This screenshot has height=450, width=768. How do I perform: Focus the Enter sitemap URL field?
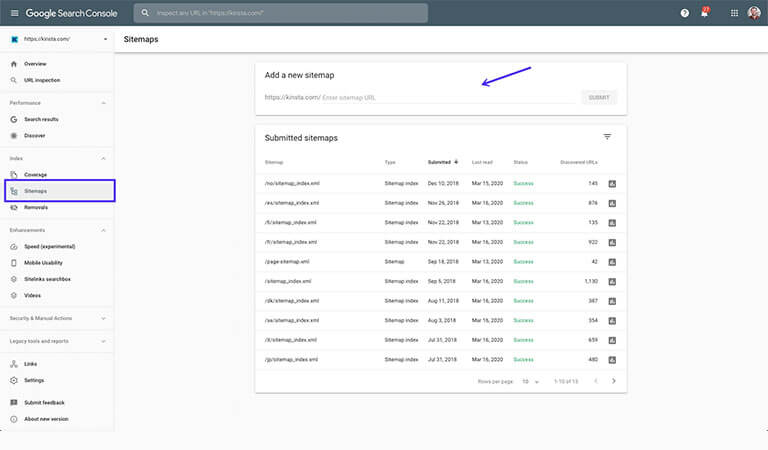click(x=448, y=97)
